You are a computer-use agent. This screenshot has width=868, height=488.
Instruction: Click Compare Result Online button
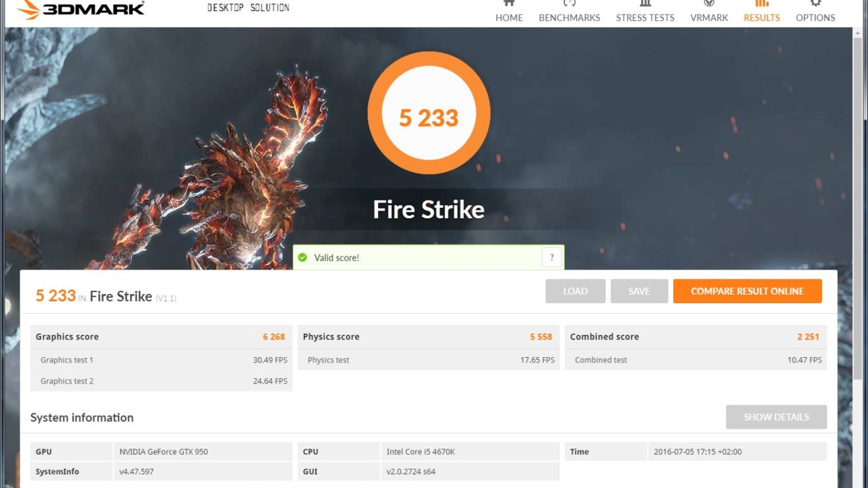pos(748,291)
